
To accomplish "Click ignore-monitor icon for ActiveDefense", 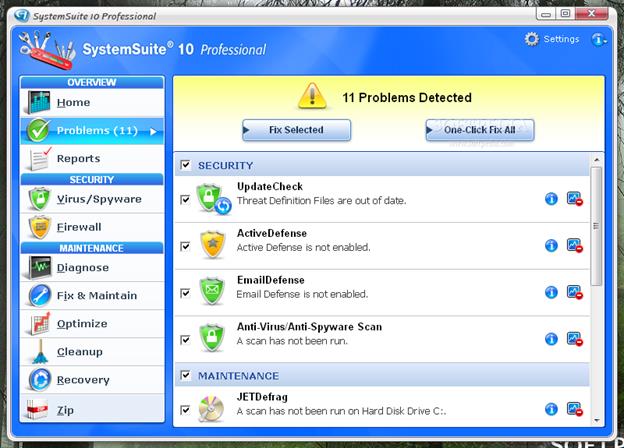I will (x=575, y=245).
